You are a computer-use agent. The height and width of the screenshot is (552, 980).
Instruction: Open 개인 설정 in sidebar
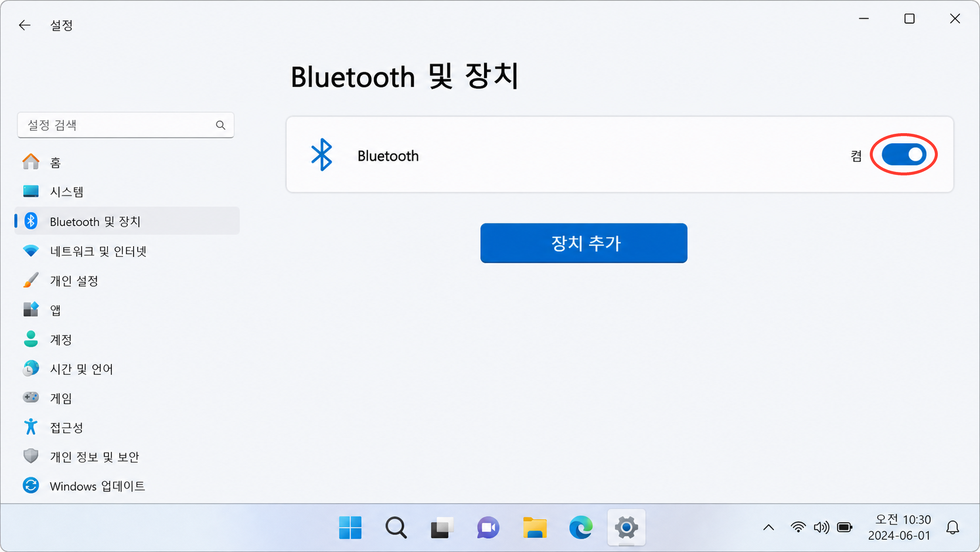coord(126,280)
